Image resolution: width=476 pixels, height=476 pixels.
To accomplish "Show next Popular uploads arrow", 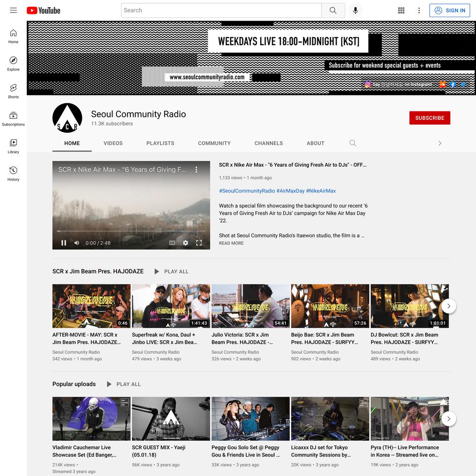I will (x=449, y=418).
